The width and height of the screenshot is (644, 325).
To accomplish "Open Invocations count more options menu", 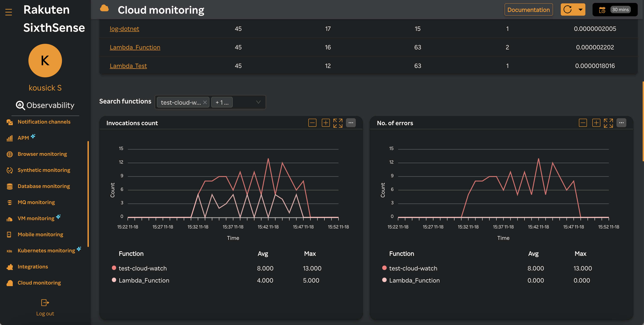I will tap(351, 123).
